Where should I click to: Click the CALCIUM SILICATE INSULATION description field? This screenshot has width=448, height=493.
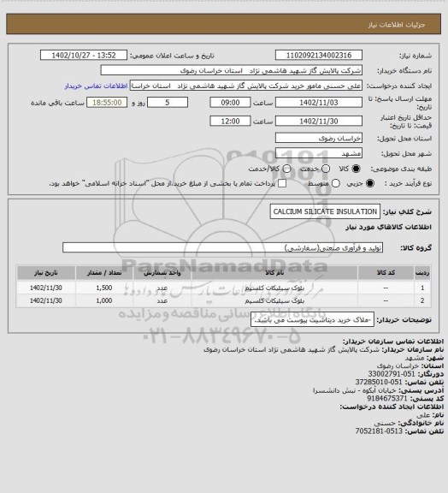click(x=325, y=211)
